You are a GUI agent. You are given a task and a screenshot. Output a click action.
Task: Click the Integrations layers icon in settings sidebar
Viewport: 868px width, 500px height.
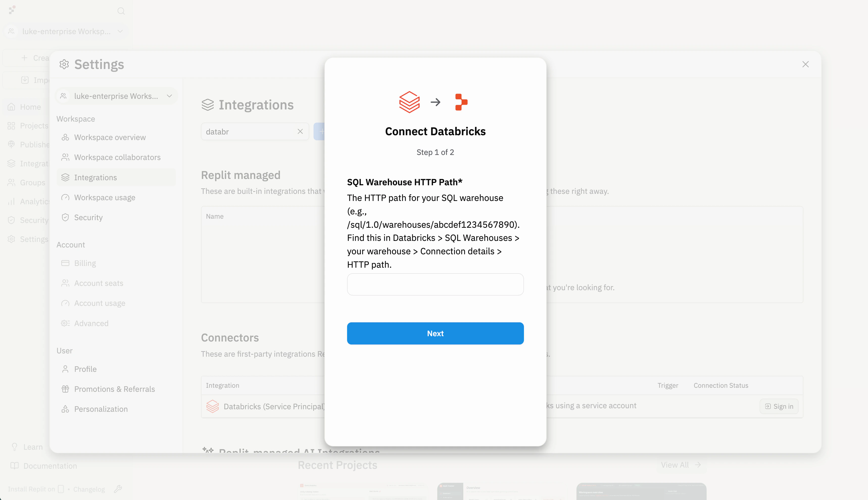[65, 177]
